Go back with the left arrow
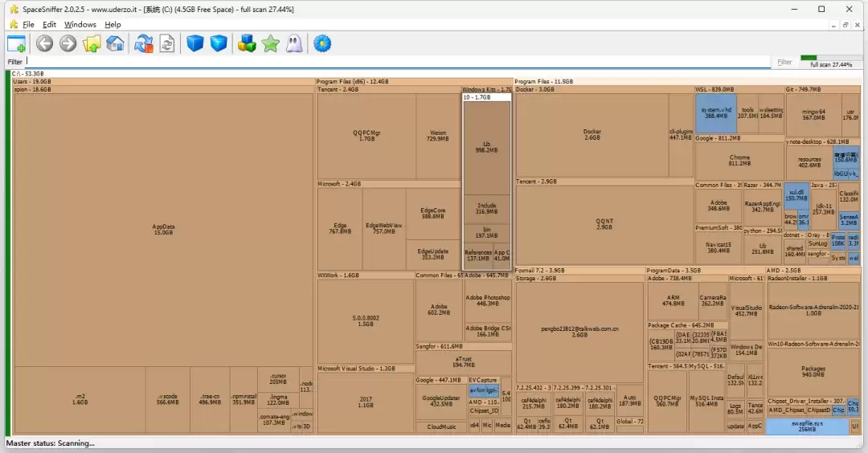The width and height of the screenshot is (868, 453). [45, 43]
